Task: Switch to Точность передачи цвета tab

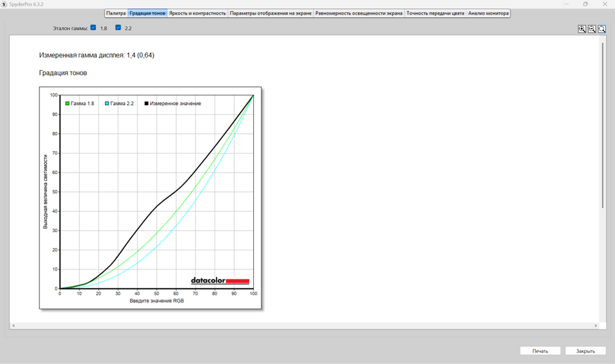Action: point(435,13)
